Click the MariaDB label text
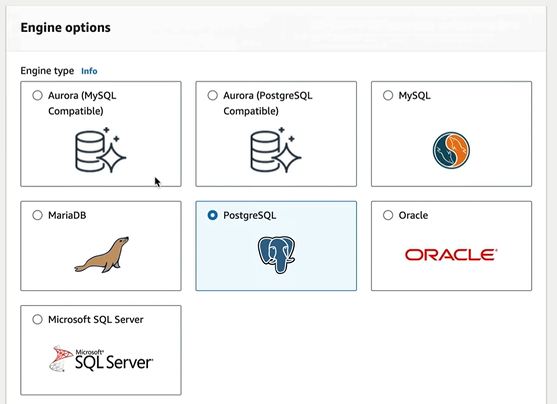The image size is (557, 404). (x=67, y=215)
